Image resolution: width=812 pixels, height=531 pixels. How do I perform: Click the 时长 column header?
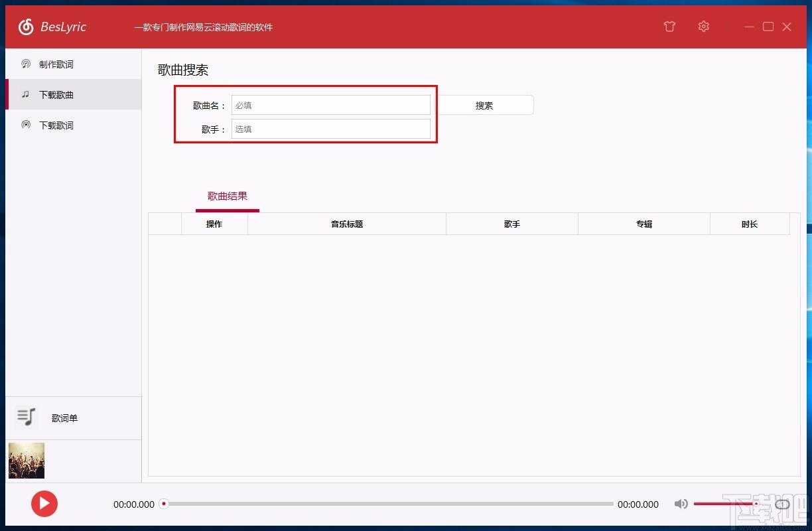[750, 224]
